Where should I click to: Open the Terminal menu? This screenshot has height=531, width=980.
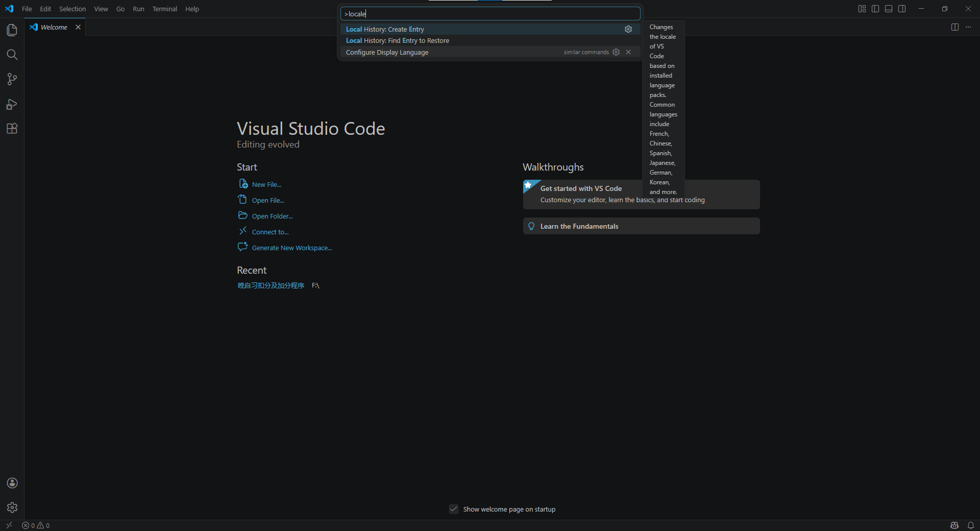pyautogui.click(x=164, y=9)
